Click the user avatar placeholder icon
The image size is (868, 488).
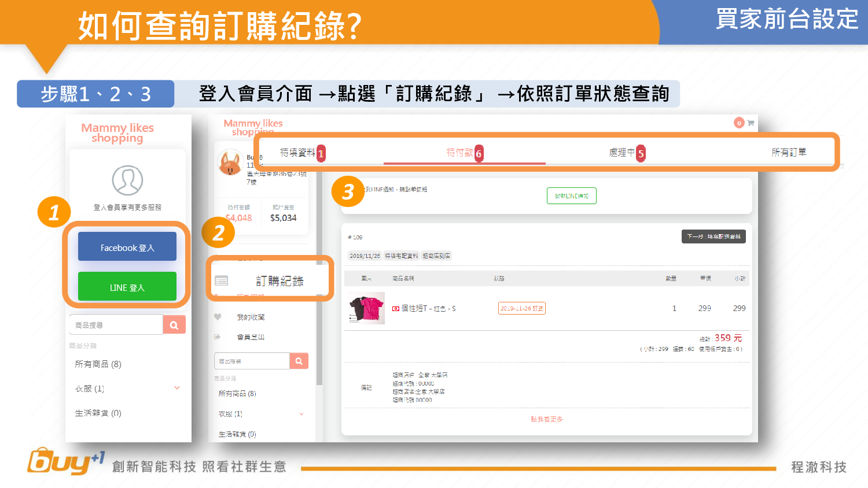point(127,180)
